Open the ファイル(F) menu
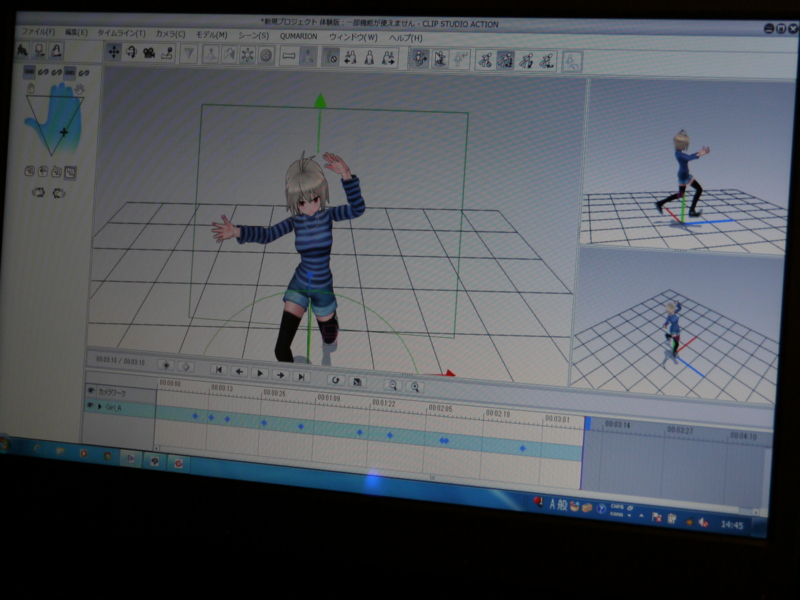Image resolution: width=800 pixels, height=600 pixels. [38, 32]
